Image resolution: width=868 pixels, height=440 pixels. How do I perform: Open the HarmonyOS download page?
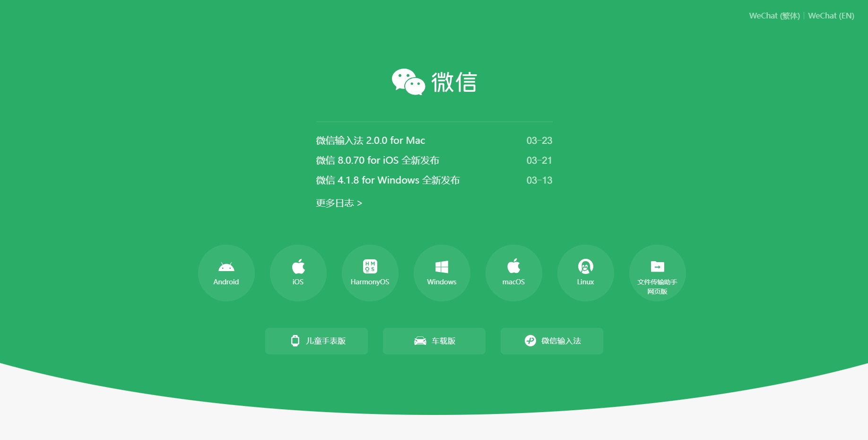[370, 266]
